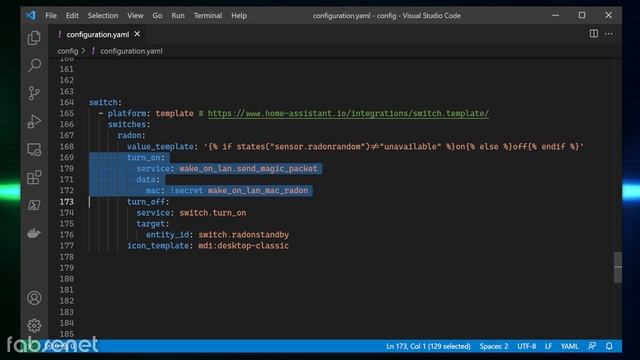
Task: Open the Extensions view
Action: click(x=34, y=177)
